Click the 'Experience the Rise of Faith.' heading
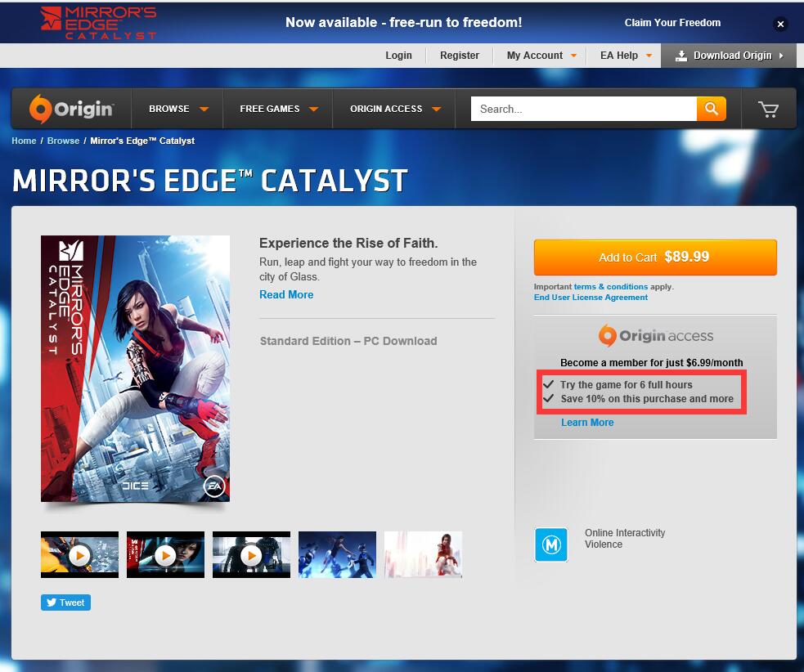The height and width of the screenshot is (672, 804). tap(348, 243)
